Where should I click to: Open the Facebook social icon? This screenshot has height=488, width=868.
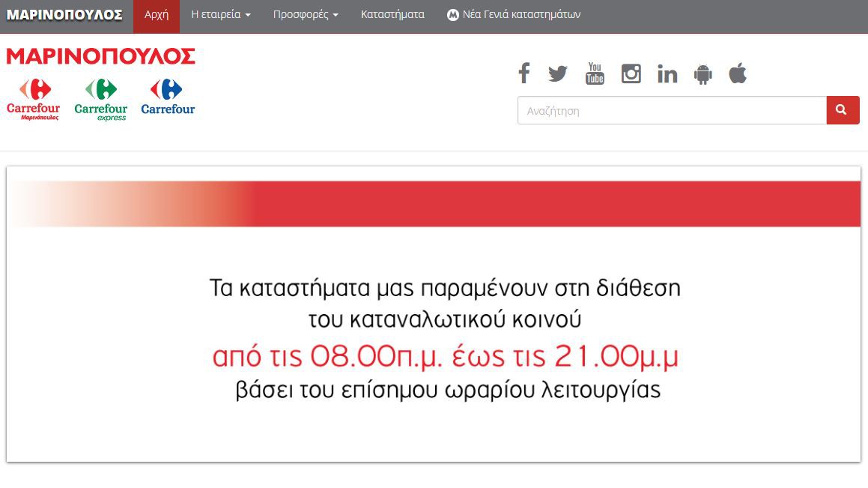click(524, 73)
